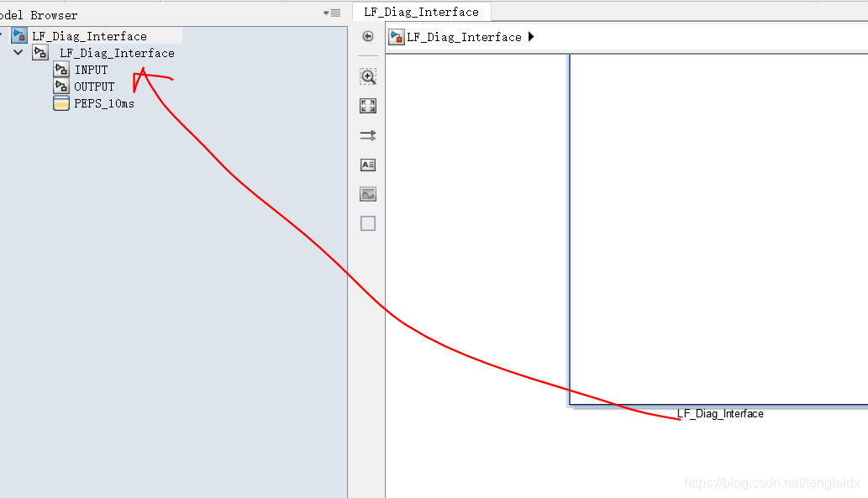Select the LF_Diag_Interface subsystem block on canvas

pyautogui.click(x=718, y=230)
